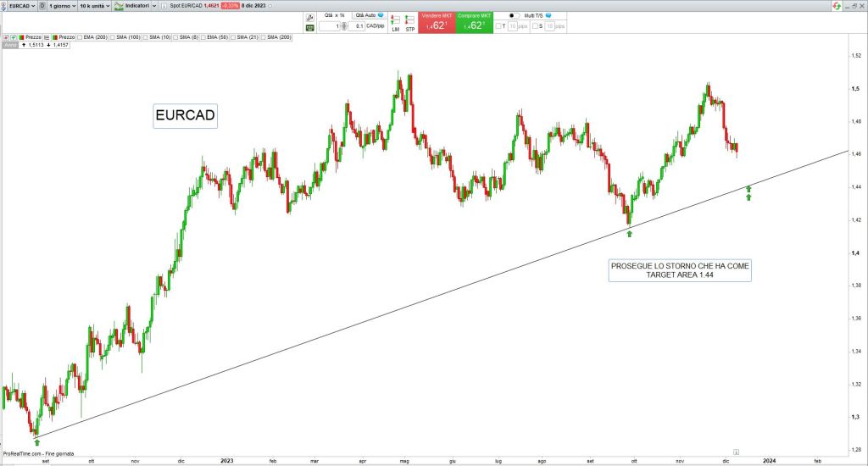This screenshot has height=466, width=868.
Task: Expand the 1 giorno timeframe dropdown
Action: click(59, 6)
